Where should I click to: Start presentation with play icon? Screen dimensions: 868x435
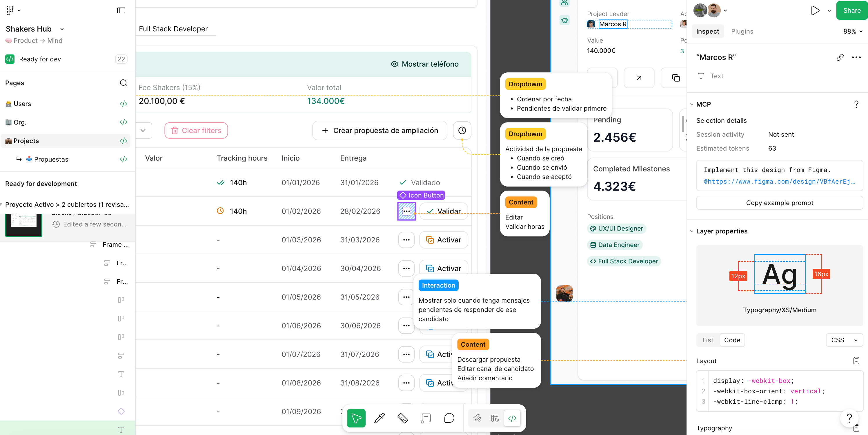(x=815, y=10)
